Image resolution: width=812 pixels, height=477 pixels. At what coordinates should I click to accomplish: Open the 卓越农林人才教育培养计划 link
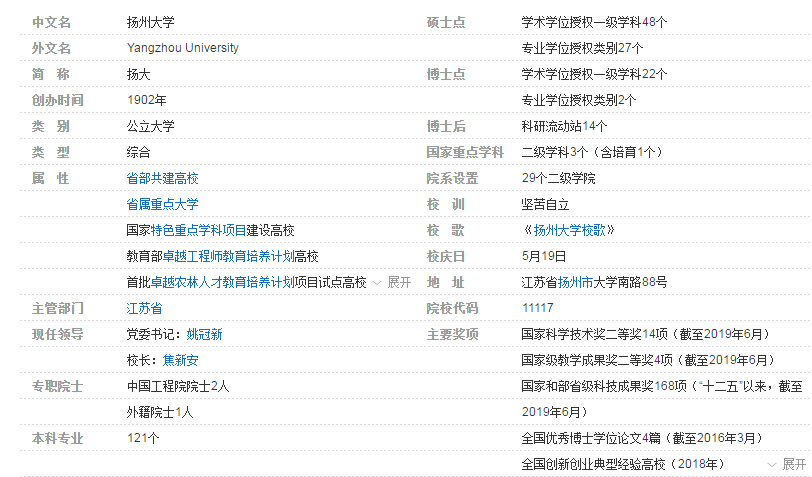[223, 282]
